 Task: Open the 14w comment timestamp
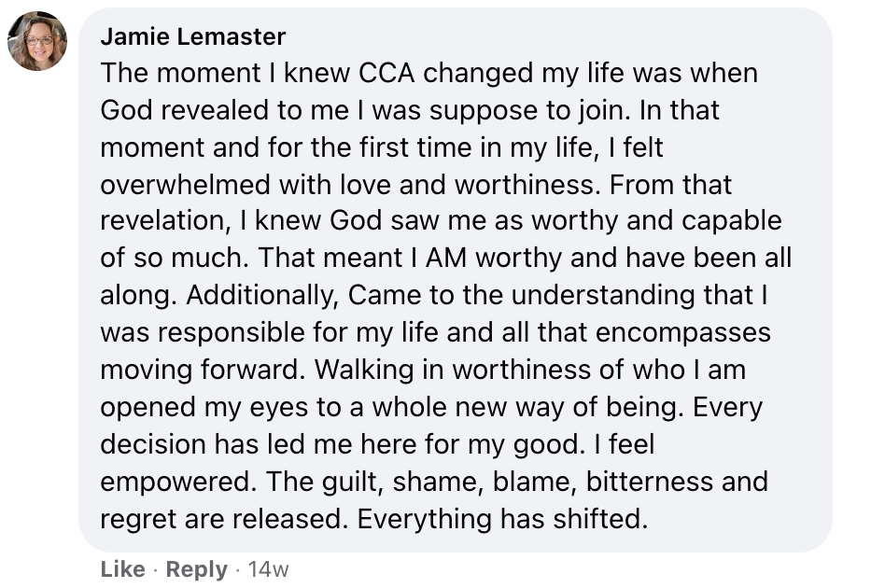(x=268, y=568)
